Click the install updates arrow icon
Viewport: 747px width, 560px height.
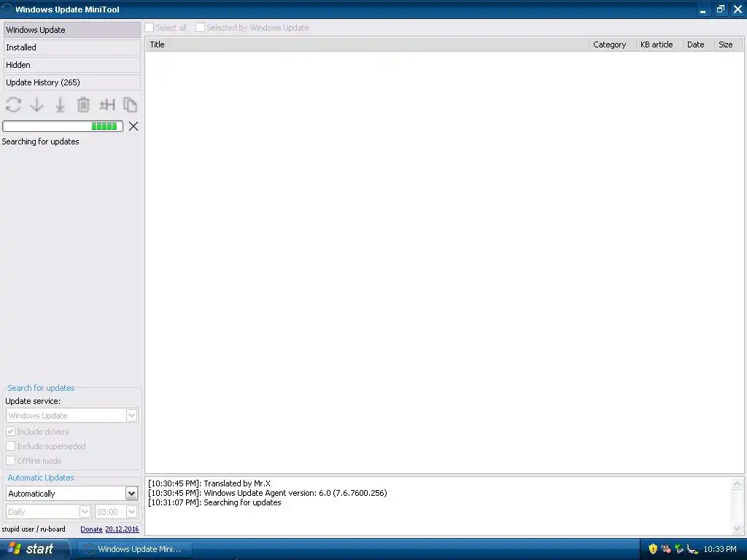click(60, 105)
